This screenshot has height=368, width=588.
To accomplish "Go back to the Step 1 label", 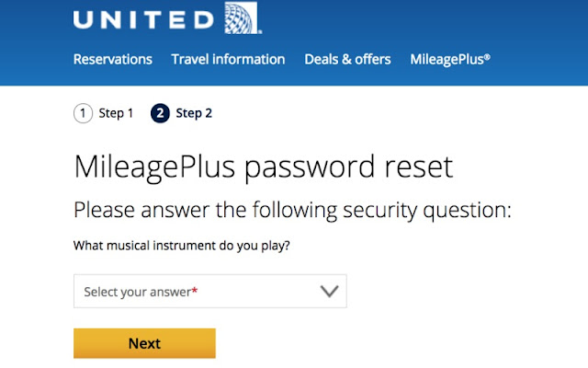I will (117, 113).
